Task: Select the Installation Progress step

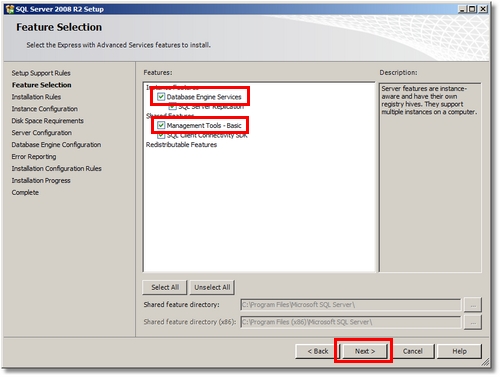Action: (41, 181)
